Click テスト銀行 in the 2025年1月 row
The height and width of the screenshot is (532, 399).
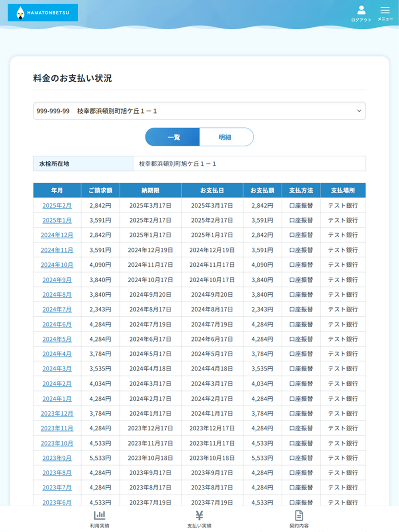tap(343, 220)
